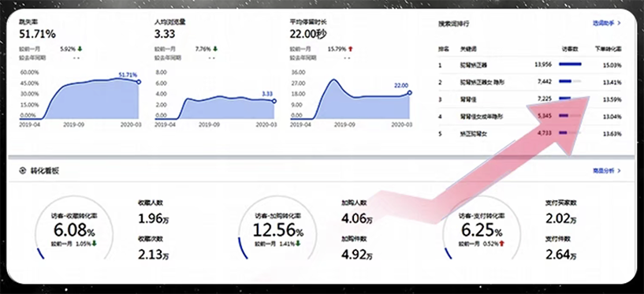644x294 pixels.
Task: Click visitor count 13,956
Action: click(543, 65)
